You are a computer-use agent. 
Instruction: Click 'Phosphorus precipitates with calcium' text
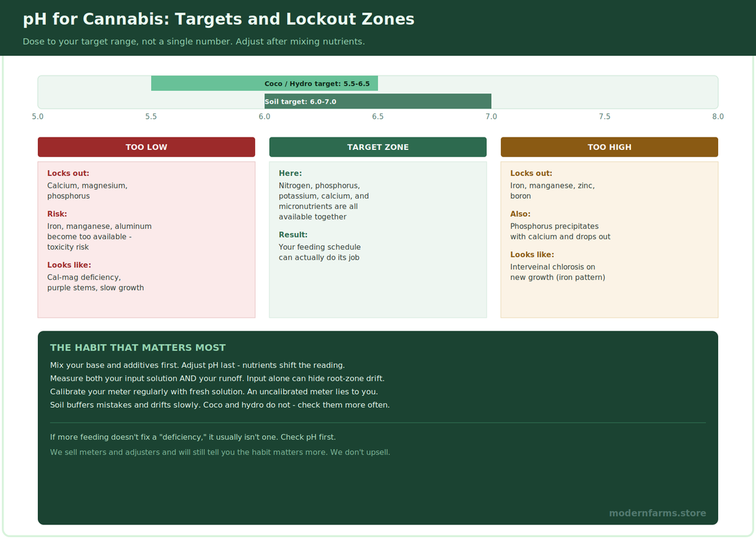tap(560, 232)
